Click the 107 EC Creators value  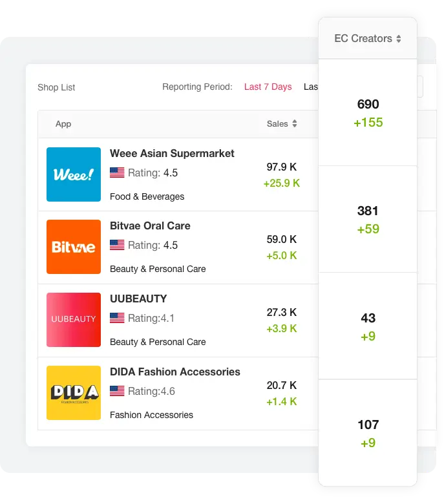[368, 425]
